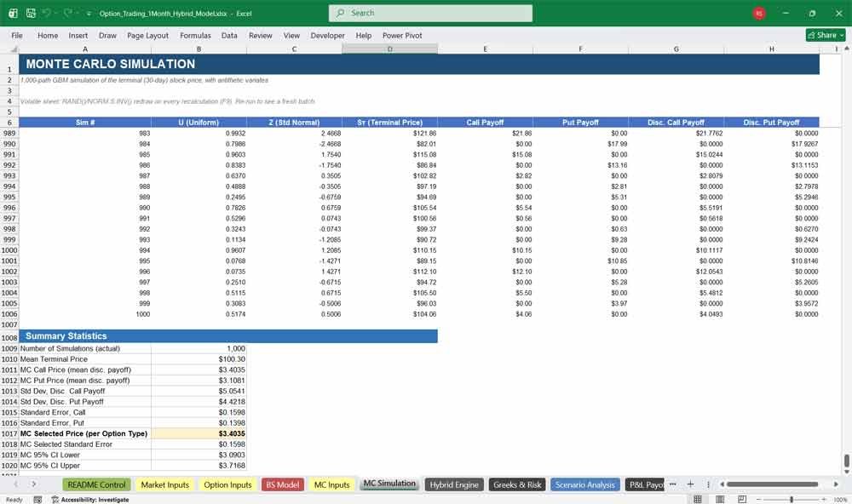Select column A header

point(84,49)
